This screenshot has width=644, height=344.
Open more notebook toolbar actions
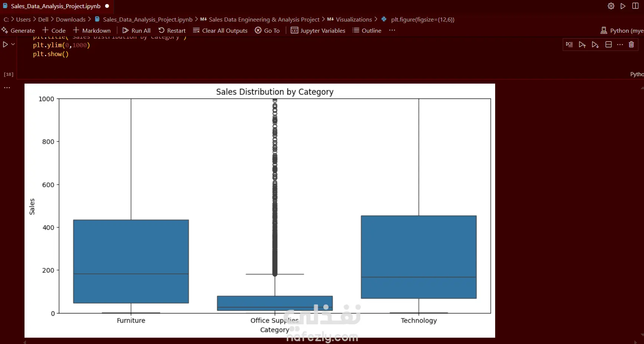[x=392, y=30]
